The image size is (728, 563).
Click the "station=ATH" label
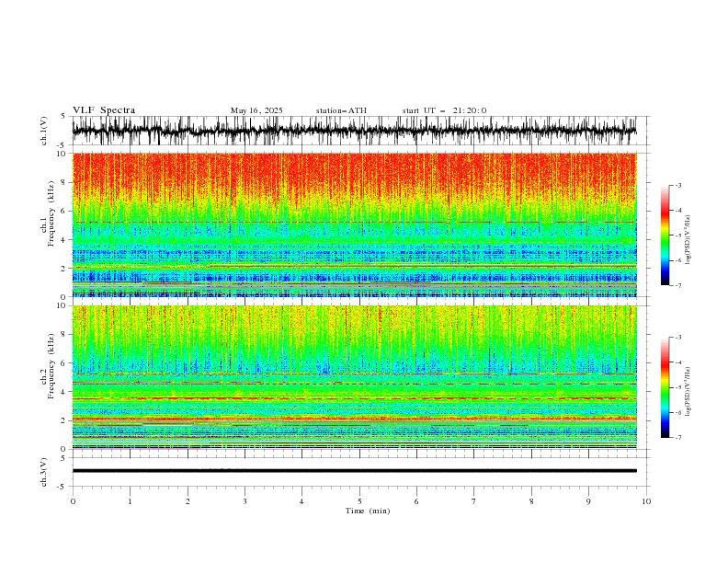[341, 110]
